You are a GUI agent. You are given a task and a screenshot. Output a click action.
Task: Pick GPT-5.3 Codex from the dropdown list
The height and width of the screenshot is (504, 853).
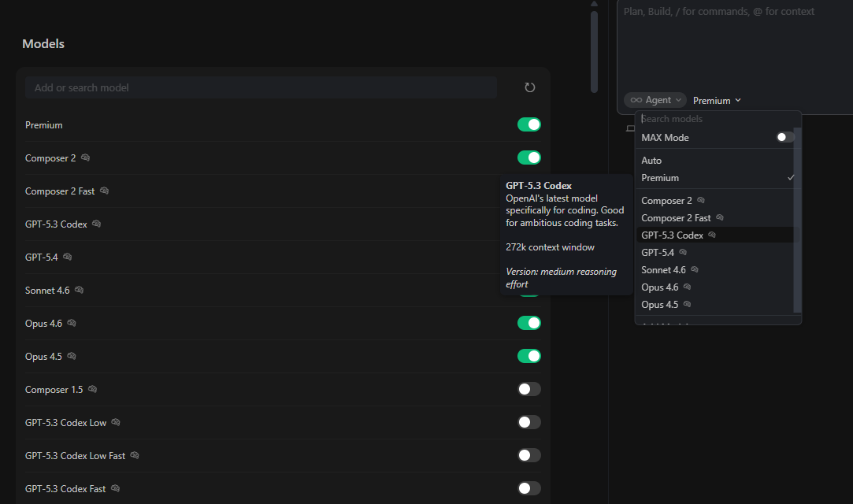(x=672, y=235)
